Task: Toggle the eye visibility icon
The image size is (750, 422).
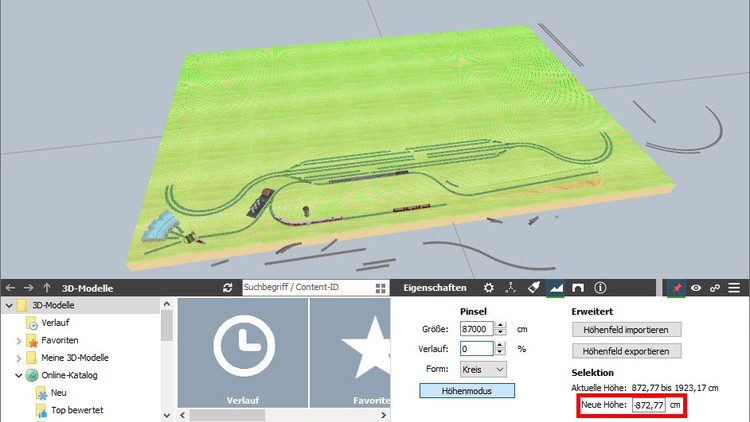Action: point(696,288)
